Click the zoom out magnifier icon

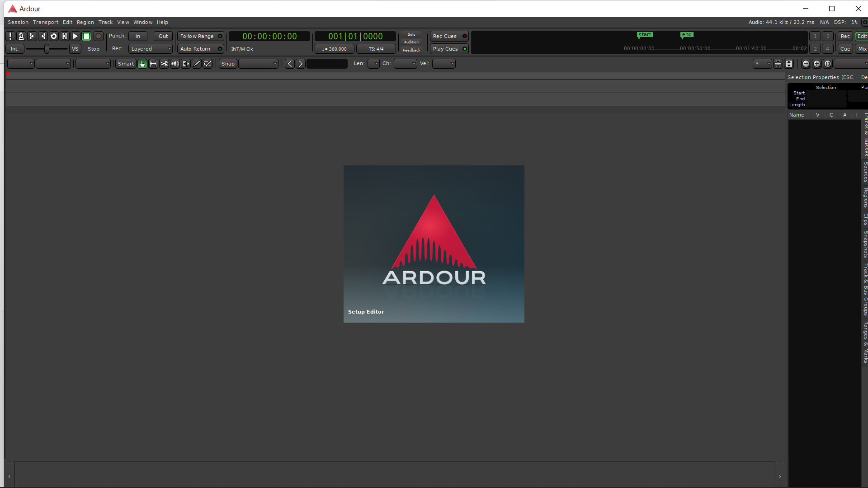806,64
